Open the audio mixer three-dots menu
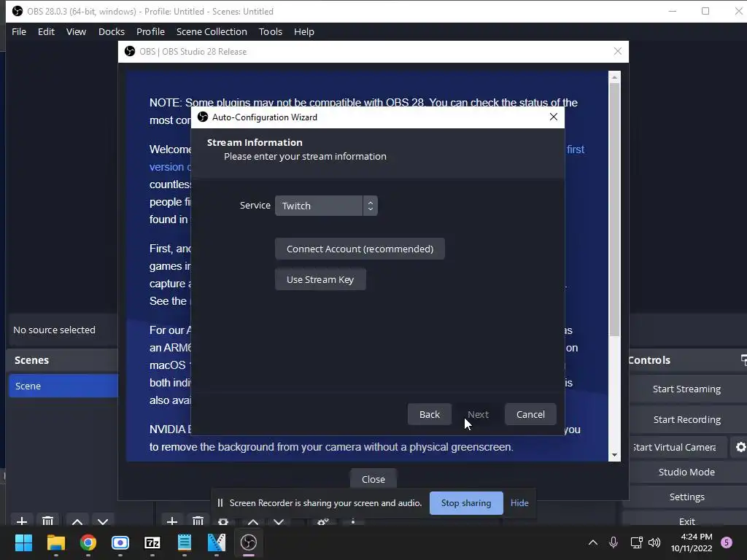Viewport: 747px width, 560px height. (353, 521)
